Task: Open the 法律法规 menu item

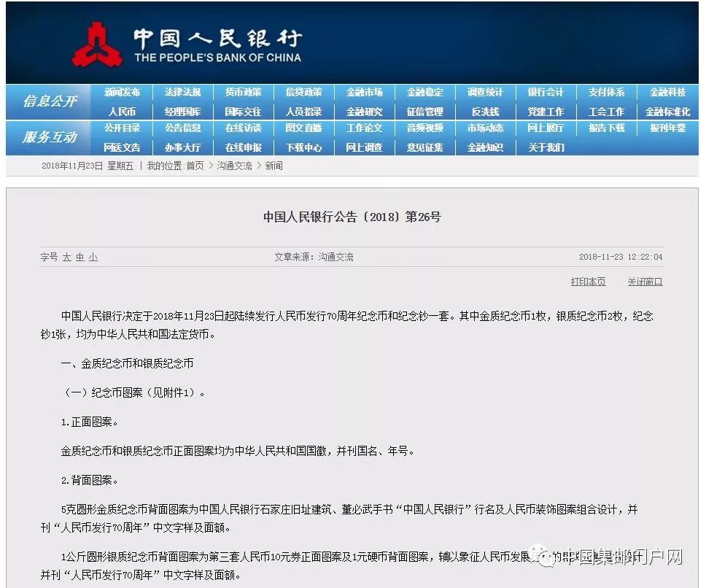Action: pos(182,93)
